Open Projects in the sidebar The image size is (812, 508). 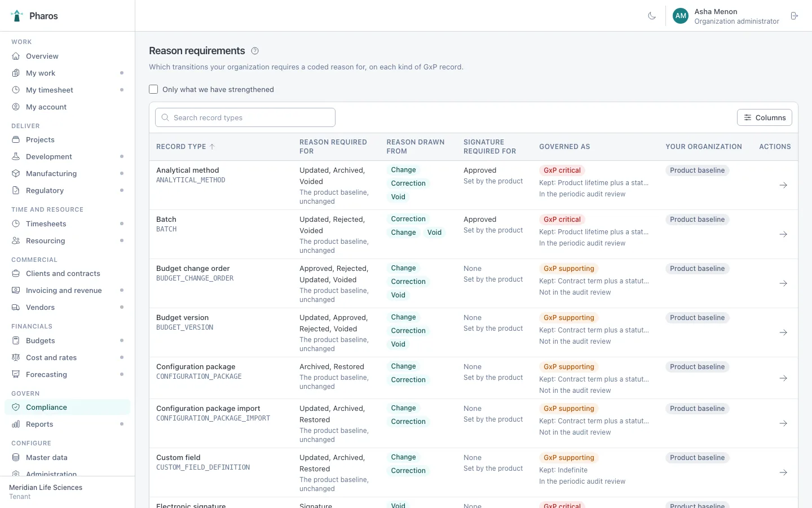pos(67,139)
